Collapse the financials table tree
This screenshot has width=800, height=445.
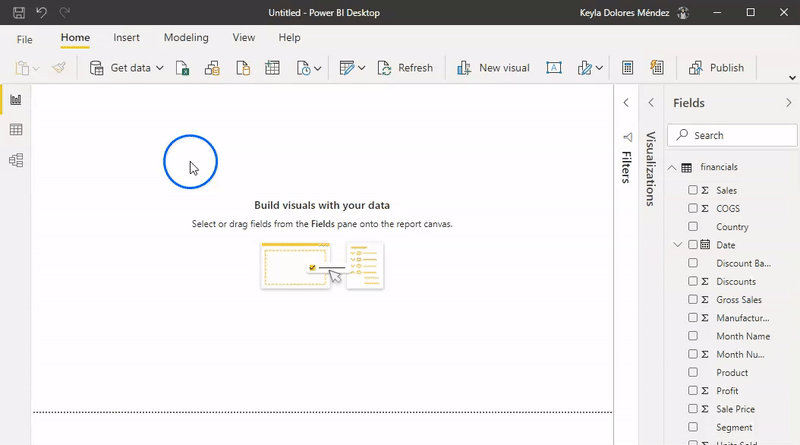(x=672, y=167)
